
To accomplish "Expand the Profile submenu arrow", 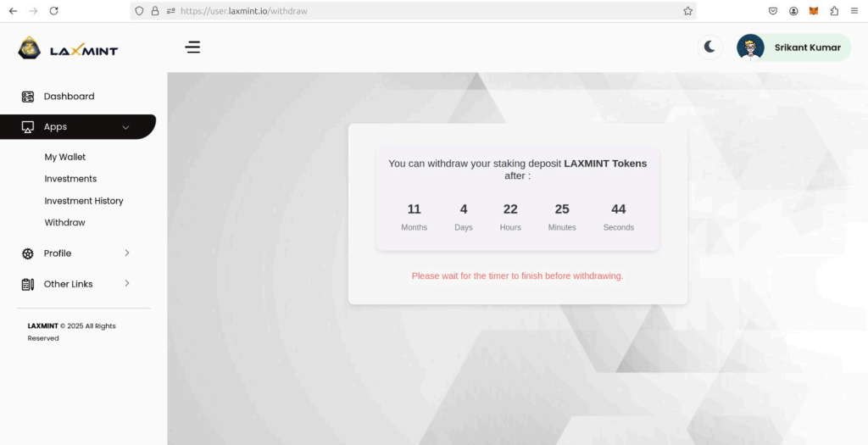I will pyautogui.click(x=127, y=253).
